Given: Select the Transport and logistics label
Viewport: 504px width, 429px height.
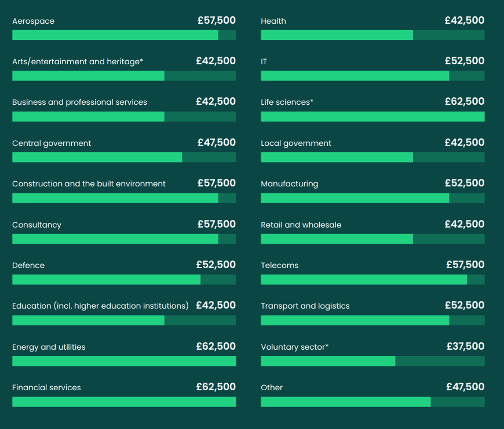Looking at the screenshot, I should pos(305,306).
